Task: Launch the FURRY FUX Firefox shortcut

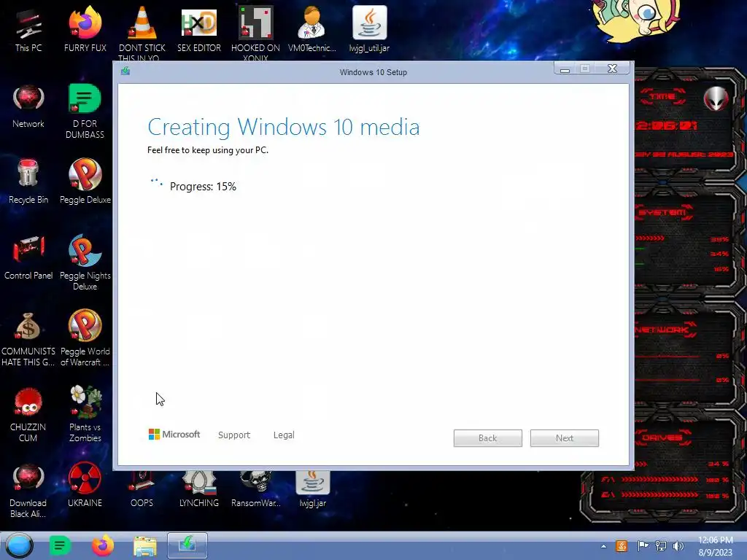Action: [85, 31]
